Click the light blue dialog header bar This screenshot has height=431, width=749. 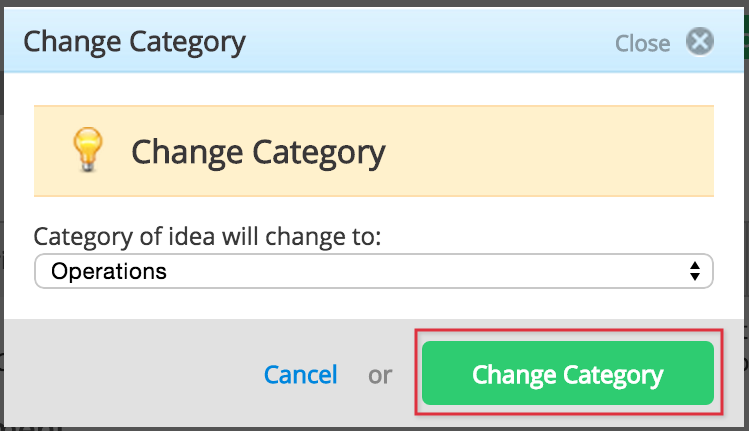click(430, 41)
